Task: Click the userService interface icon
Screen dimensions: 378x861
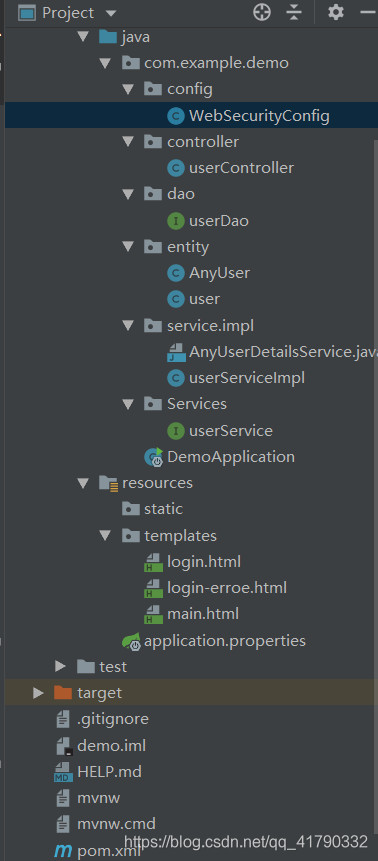Action: (x=175, y=431)
